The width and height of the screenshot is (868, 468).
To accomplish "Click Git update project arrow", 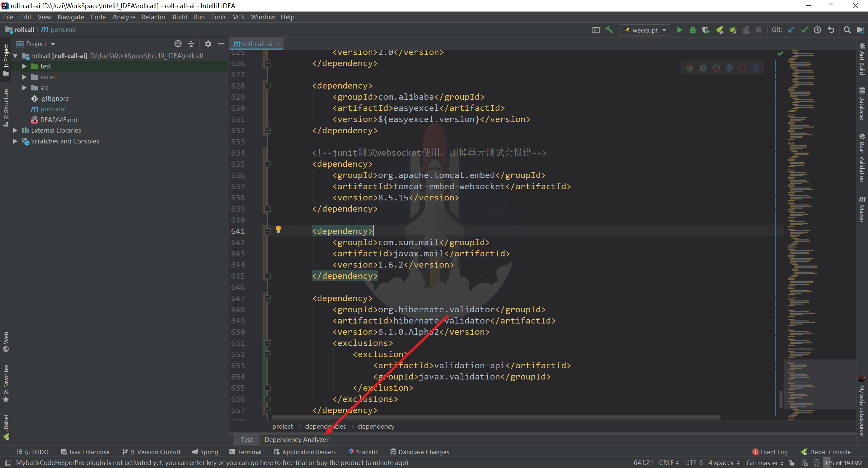I will click(x=791, y=30).
